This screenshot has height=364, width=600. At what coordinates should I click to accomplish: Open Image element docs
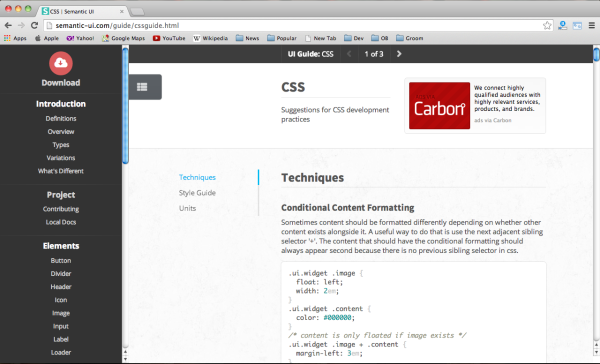(61, 313)
